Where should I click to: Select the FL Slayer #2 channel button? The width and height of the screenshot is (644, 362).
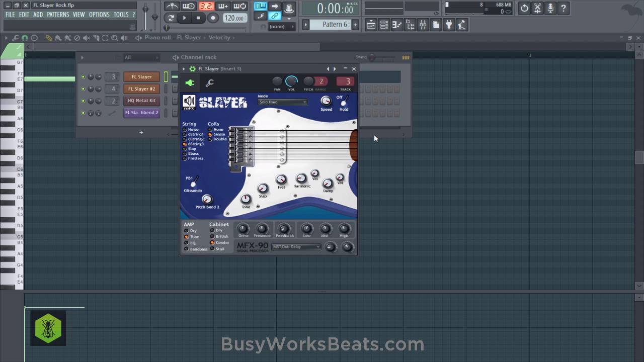141,89
